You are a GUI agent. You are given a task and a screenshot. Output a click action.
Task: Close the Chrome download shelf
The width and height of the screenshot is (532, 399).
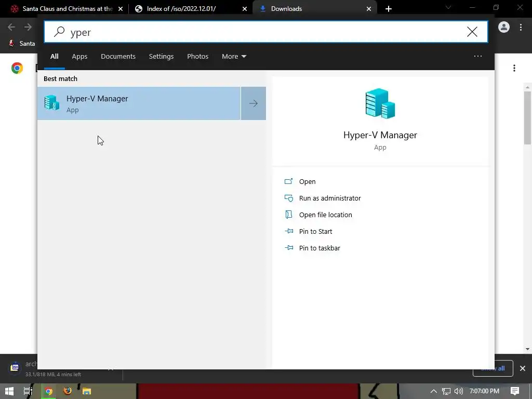[x=523, y=368]
